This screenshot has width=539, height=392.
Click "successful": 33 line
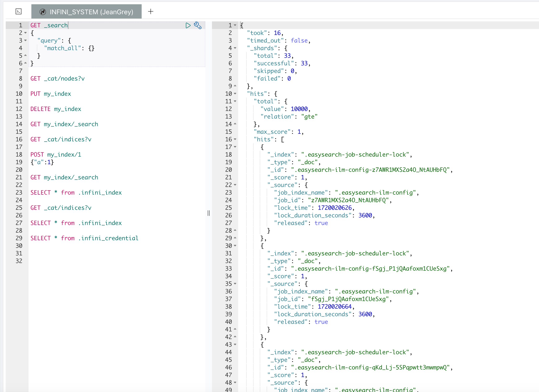click(x=282, y=63)
